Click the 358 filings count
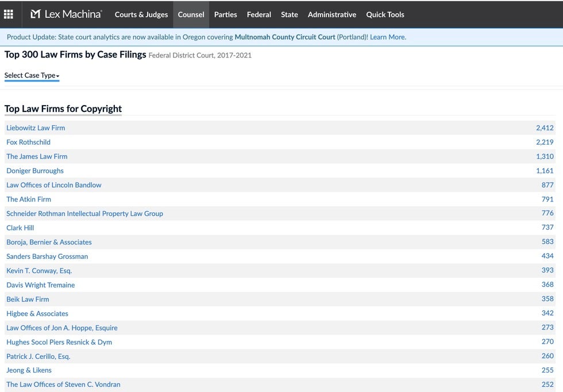 (x=547, y=299)
